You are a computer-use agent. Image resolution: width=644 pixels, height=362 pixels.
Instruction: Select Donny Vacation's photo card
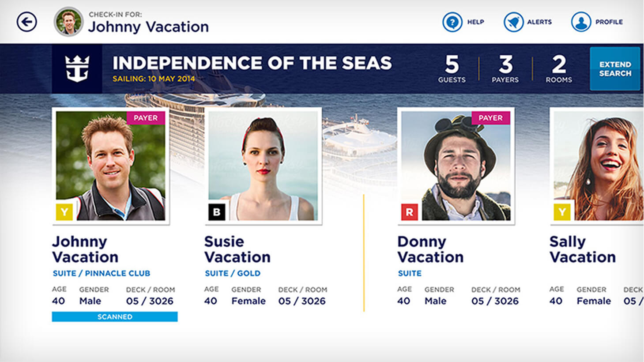(456, 166)
